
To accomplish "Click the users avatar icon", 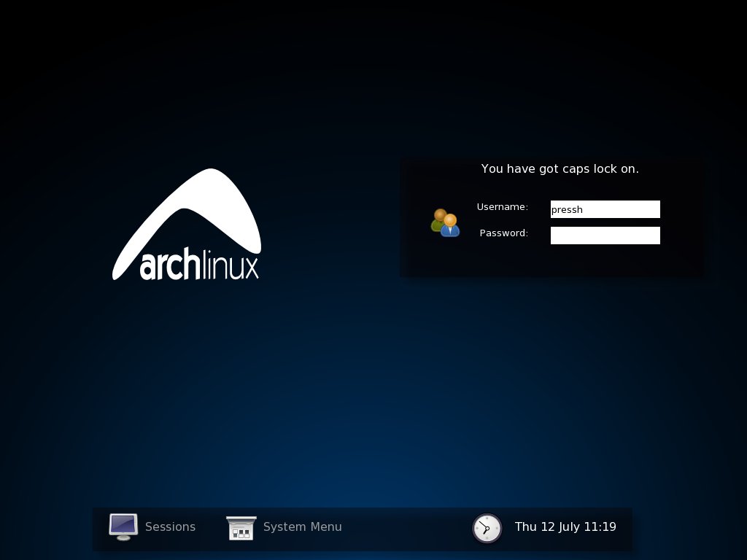I will click(446, 222).
